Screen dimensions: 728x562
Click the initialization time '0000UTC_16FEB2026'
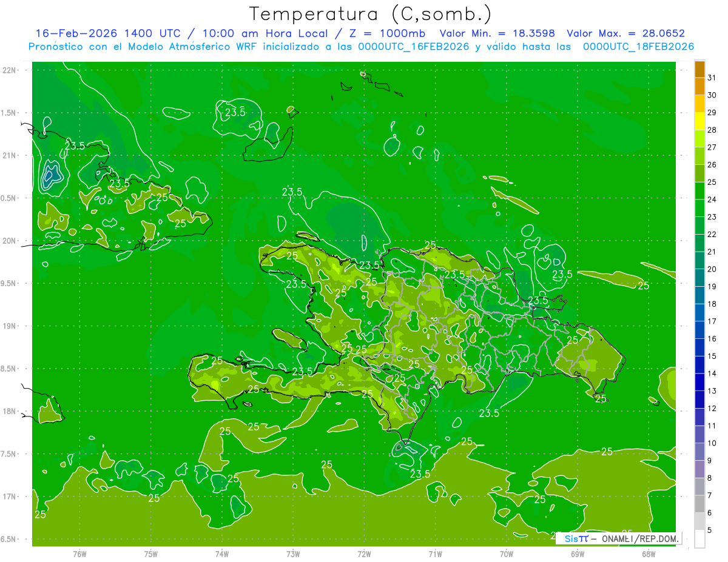(414, 47)
